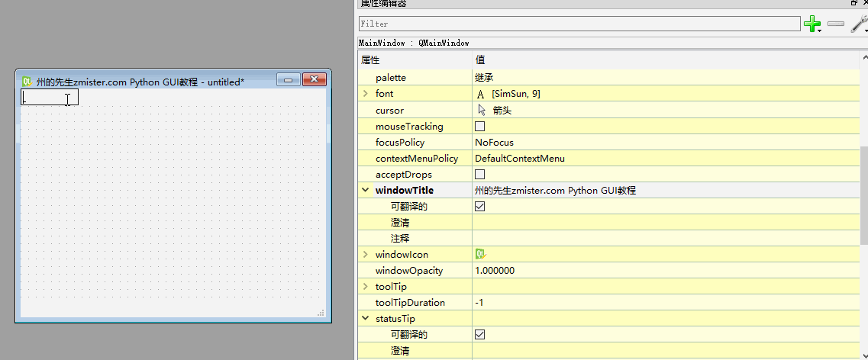Click the form window title text
868x360 pixels.
[x=140, y=82]
